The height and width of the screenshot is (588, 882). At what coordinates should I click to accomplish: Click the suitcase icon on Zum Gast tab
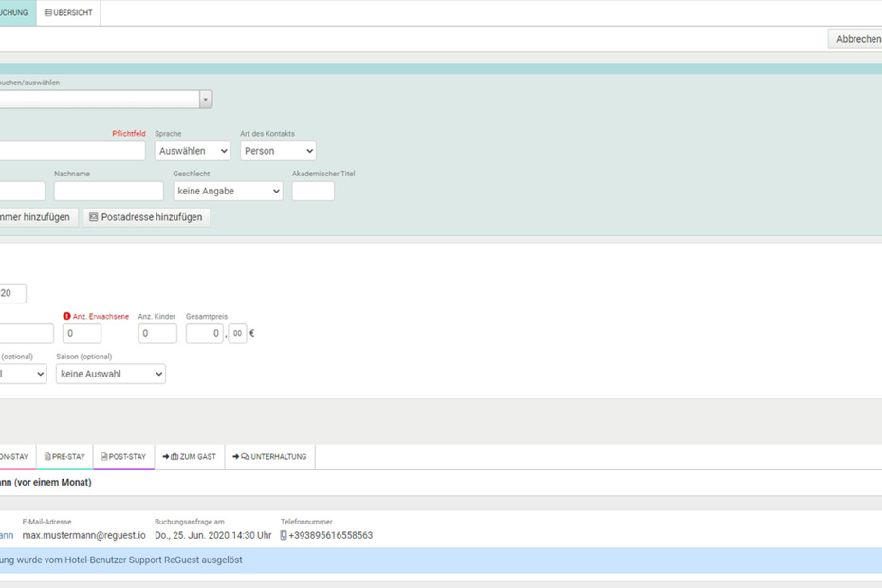tap(175, 457)
